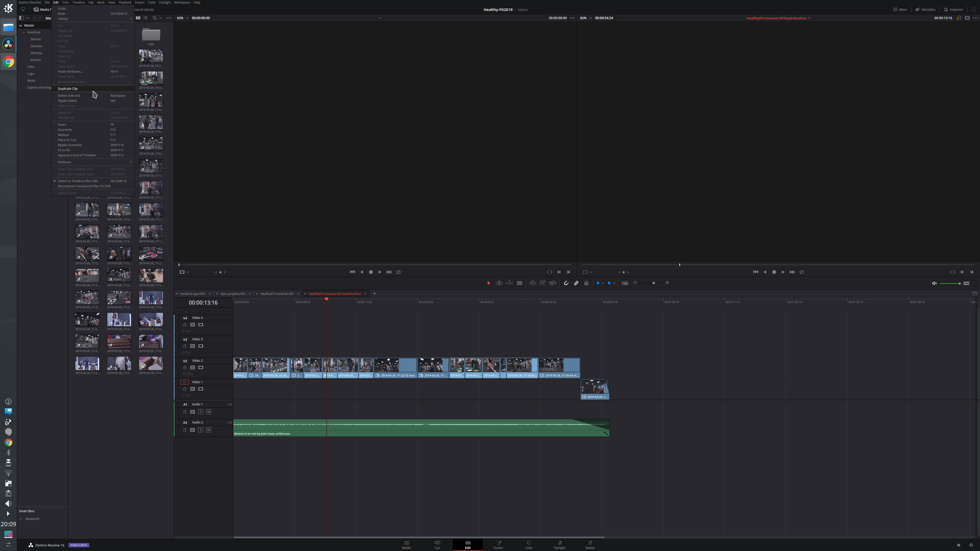This screenshot has height=551, width=980.
Task: Switch to treneriai-sport001 timeline tab
Action: point(193,294)
